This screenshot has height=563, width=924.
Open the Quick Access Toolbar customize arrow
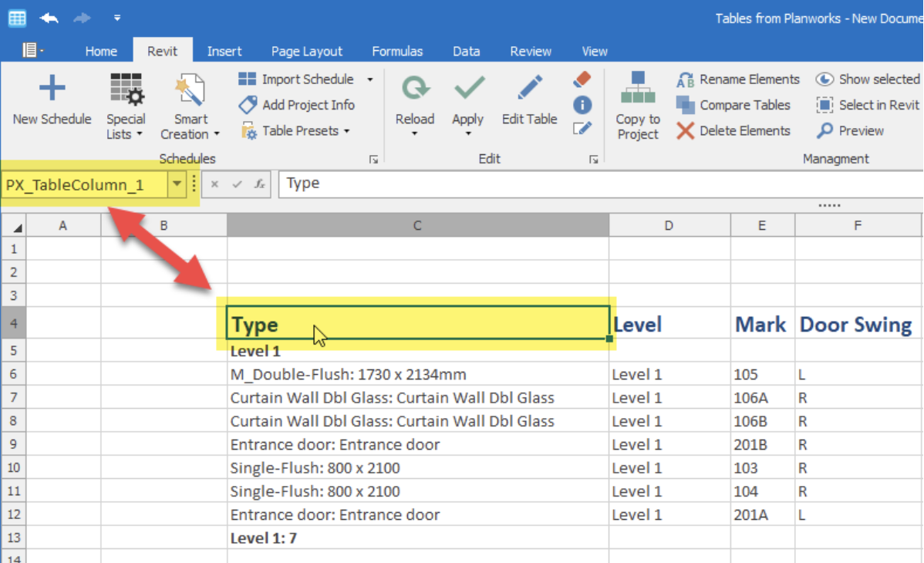click(117, 19)
